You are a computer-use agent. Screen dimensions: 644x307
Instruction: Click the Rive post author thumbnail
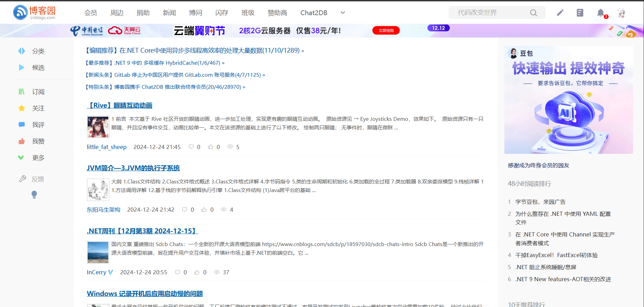point(98,127)
